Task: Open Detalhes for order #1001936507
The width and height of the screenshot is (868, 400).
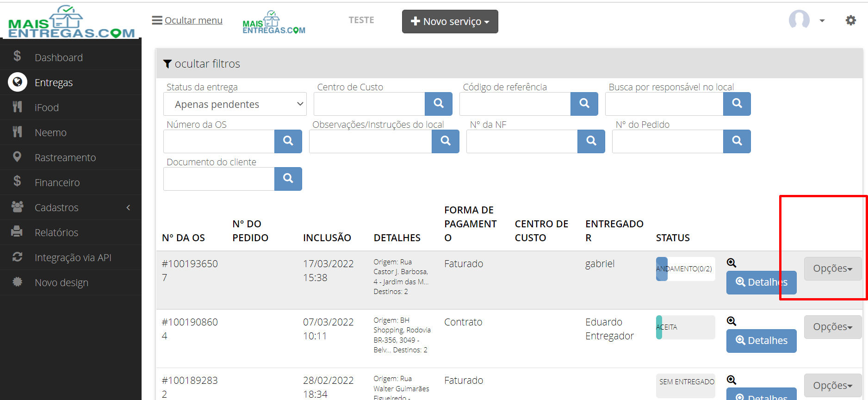Action: click(762, 282)
